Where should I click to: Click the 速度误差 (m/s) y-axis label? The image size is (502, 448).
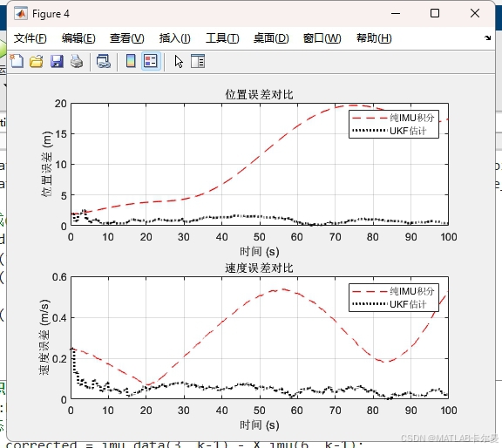[x=44, y=337]
